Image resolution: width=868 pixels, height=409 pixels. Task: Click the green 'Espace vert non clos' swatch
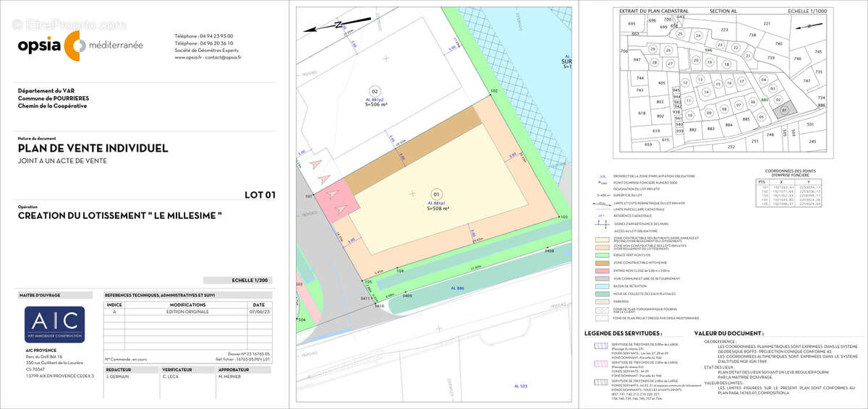coord(601,254)
